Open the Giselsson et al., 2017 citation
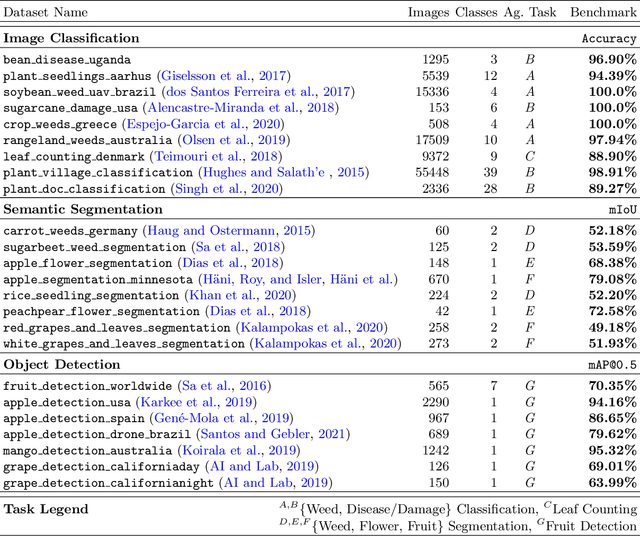 [x=224, y=76]
